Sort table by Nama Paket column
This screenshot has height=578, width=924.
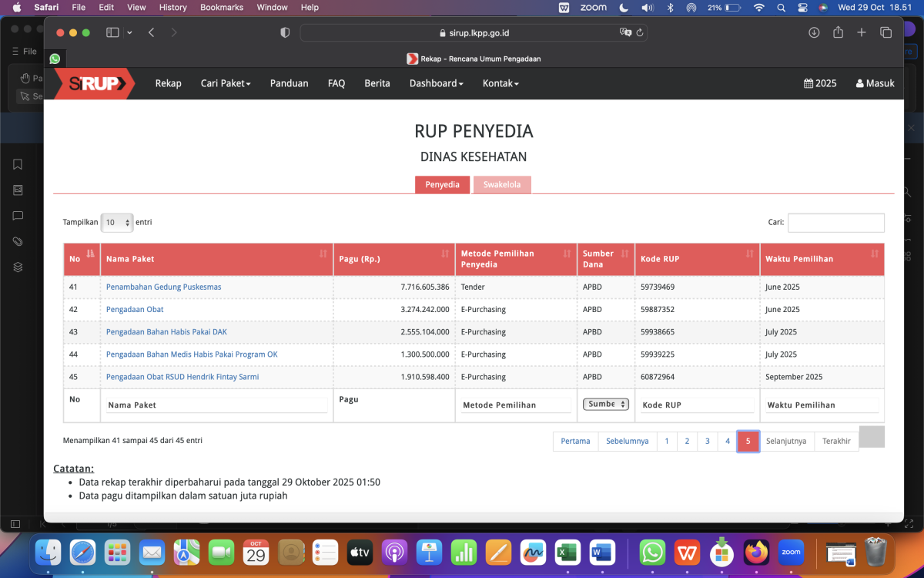click(x=216, y=259)
